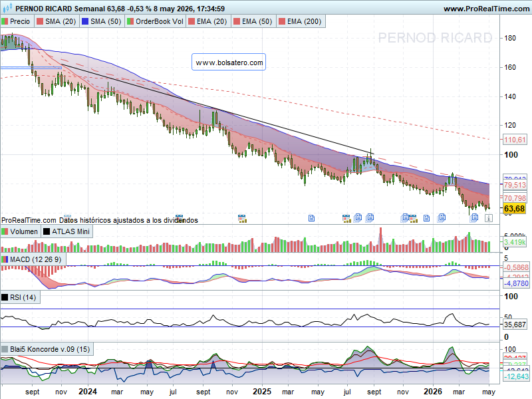Click the 120 price scale label
The height and width of the screenshot is (399, 532).
point(510,125)
